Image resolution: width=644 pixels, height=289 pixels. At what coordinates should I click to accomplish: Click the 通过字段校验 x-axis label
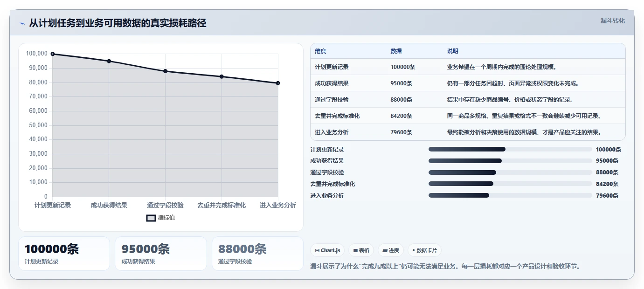[x=165, y=205]
